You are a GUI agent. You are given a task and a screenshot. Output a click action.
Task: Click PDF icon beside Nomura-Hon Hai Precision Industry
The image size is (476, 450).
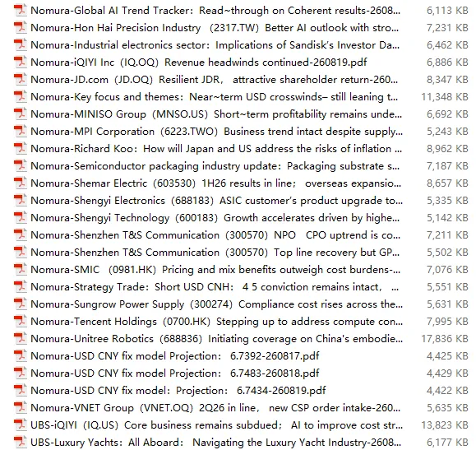tap(21, 28)
